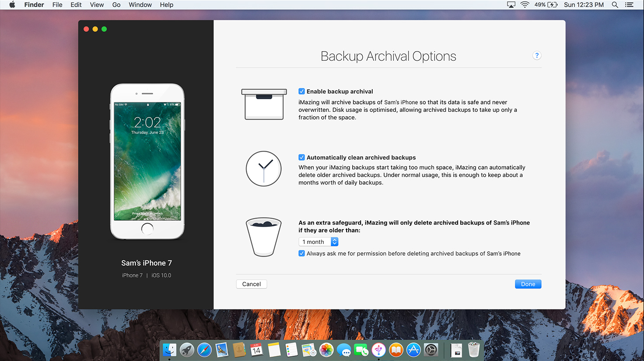The image size is (644, 361).
Task: Click the Sam's iPhone 7 device name
Action: coord(147,263)
